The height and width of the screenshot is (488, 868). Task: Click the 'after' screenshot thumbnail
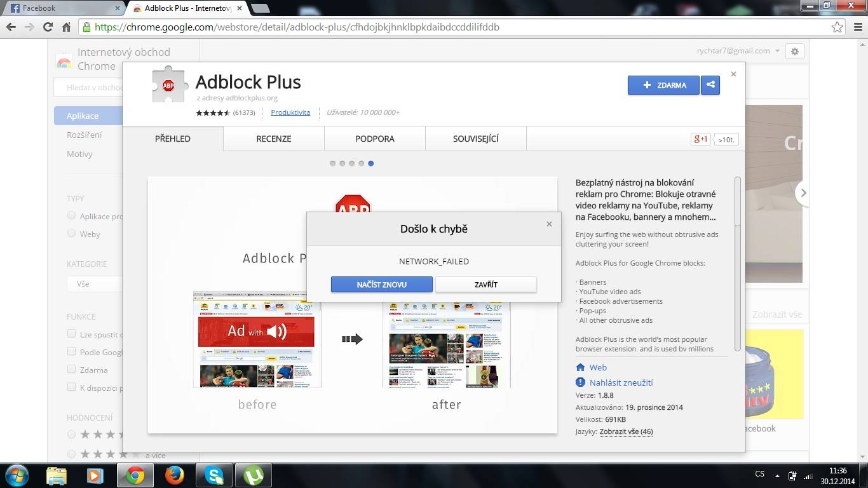[x=446, y=339]
